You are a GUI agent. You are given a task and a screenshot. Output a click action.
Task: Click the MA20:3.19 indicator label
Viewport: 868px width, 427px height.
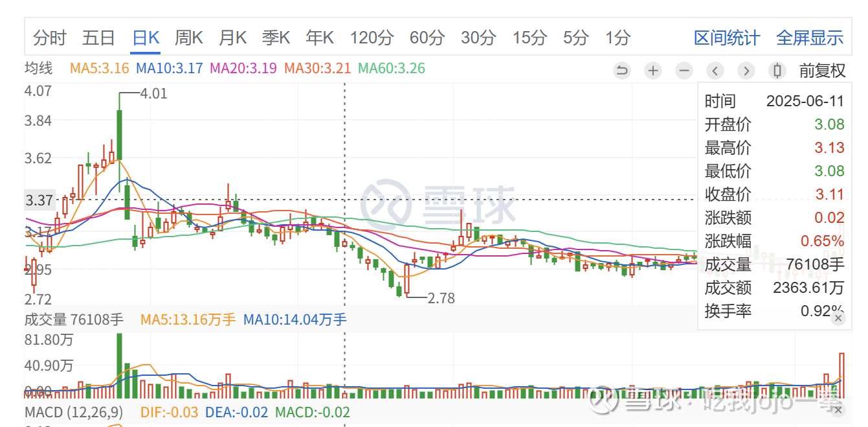[244, 68]
